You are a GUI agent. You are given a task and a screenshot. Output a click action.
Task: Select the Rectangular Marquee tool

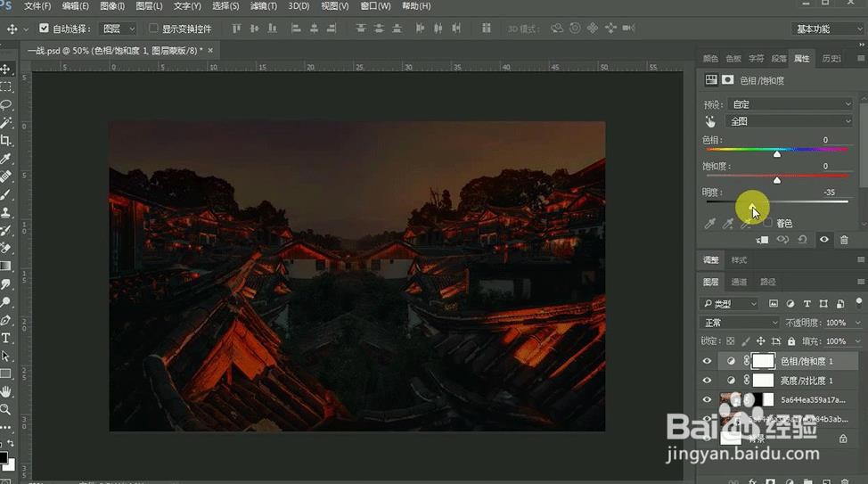(x=5, y=87)
